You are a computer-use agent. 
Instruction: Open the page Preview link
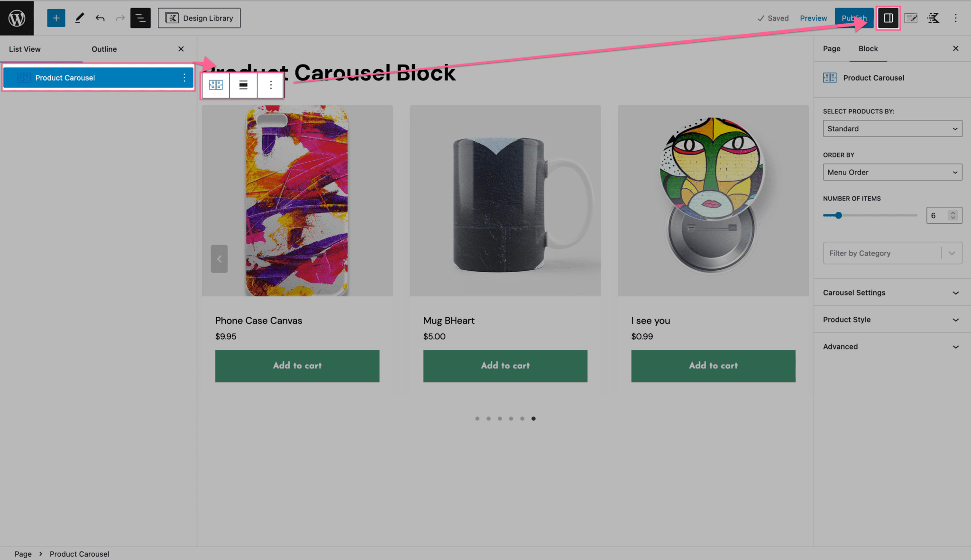tap(813, 18)
